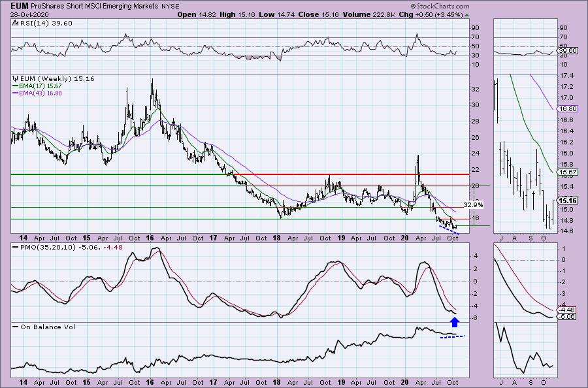588x388 pixels.
Task: Click the 15.67 EMA value tag in zoom panel
Action: point(567,172)
